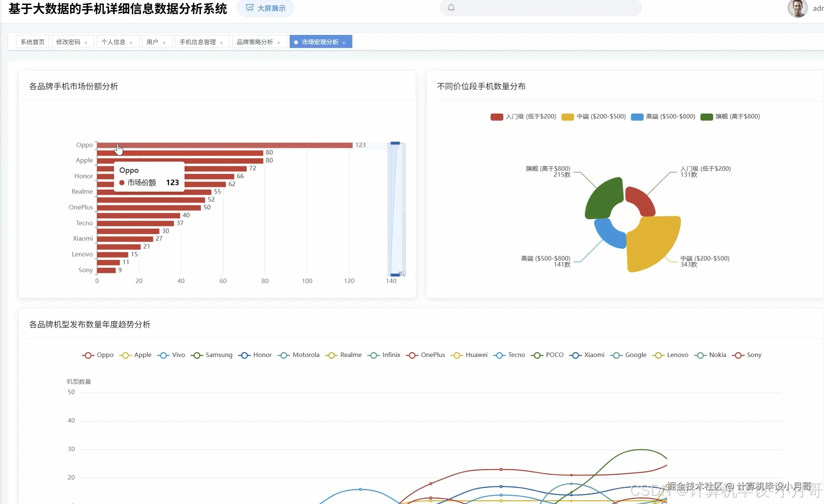
Task: Close the 个人信息 tab
Action: click(x=131, y=43)
